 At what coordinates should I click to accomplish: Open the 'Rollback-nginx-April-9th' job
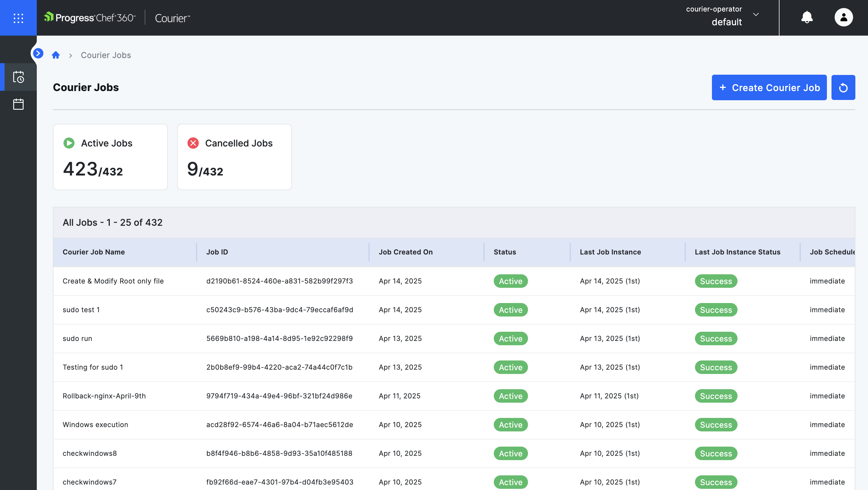104,396
